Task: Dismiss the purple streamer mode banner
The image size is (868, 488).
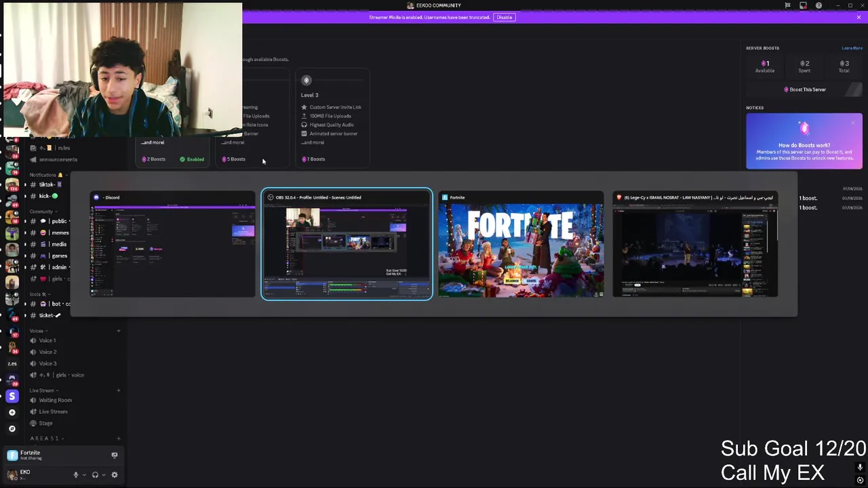Action: click(x=859, y=17)
